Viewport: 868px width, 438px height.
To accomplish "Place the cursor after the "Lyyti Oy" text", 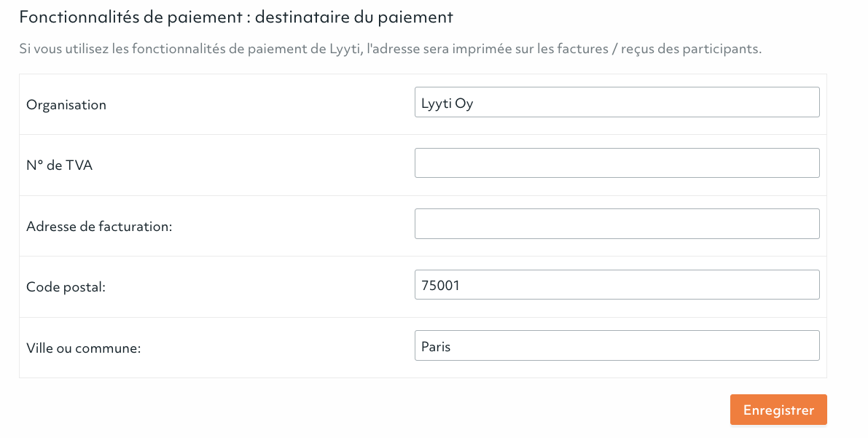I will click(475, 103).
